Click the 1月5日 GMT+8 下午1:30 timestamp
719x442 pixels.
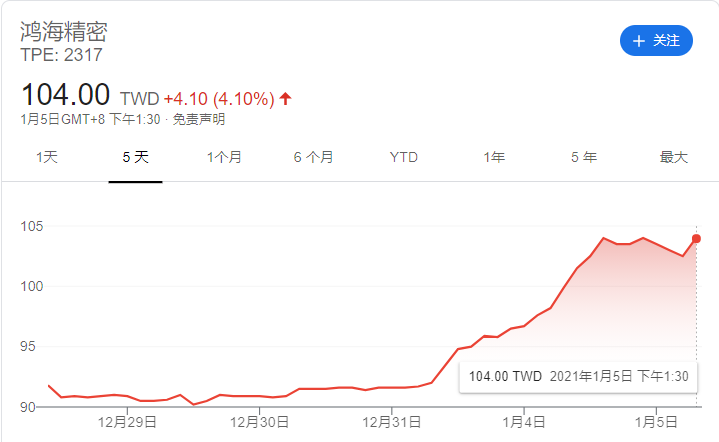[x=90, y=119]
